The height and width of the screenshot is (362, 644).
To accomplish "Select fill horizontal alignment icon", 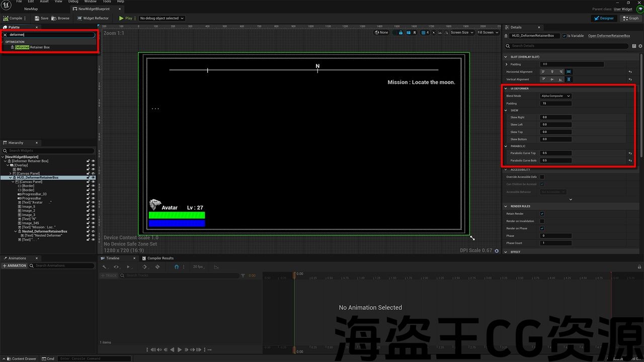I will (x=569, y=72).
